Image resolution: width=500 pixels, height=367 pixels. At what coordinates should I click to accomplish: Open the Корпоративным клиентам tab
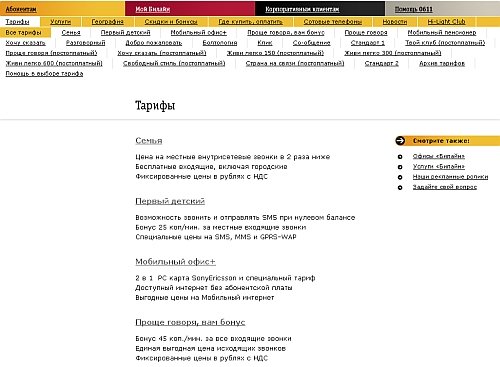(x=302, y=9)
